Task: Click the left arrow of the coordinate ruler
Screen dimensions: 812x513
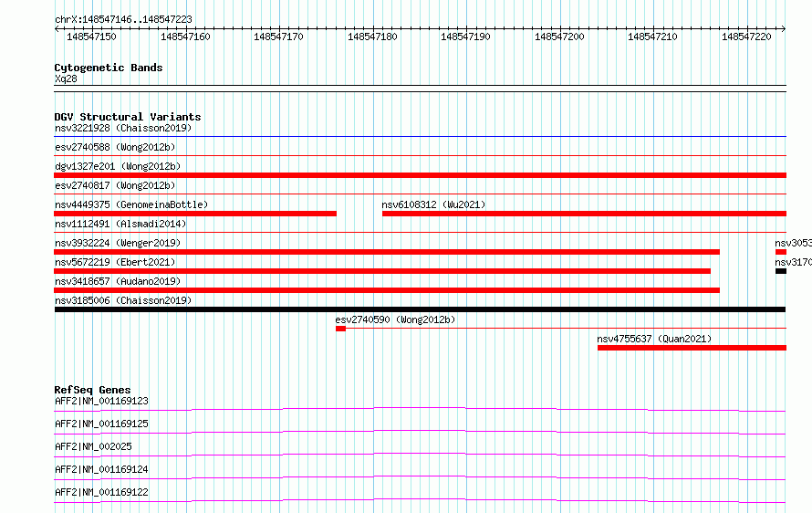Action: [x=57, y=28]
